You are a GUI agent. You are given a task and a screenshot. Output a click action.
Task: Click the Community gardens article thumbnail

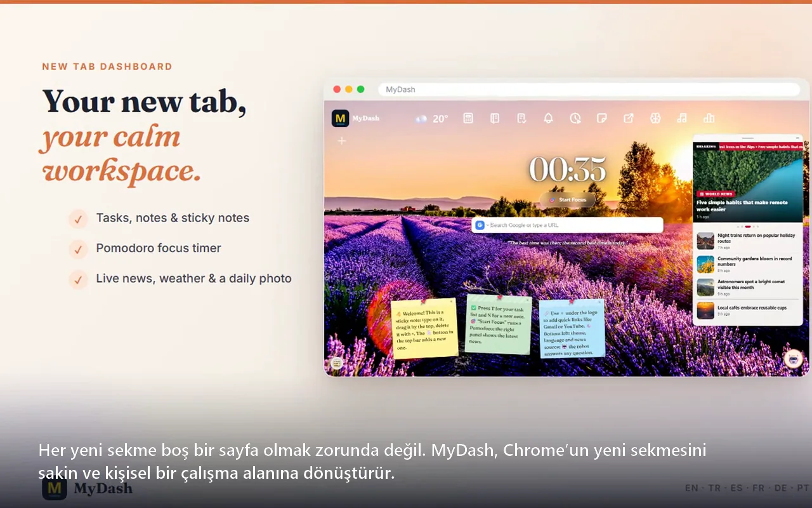pyautogui.click(x=705, y=264)
